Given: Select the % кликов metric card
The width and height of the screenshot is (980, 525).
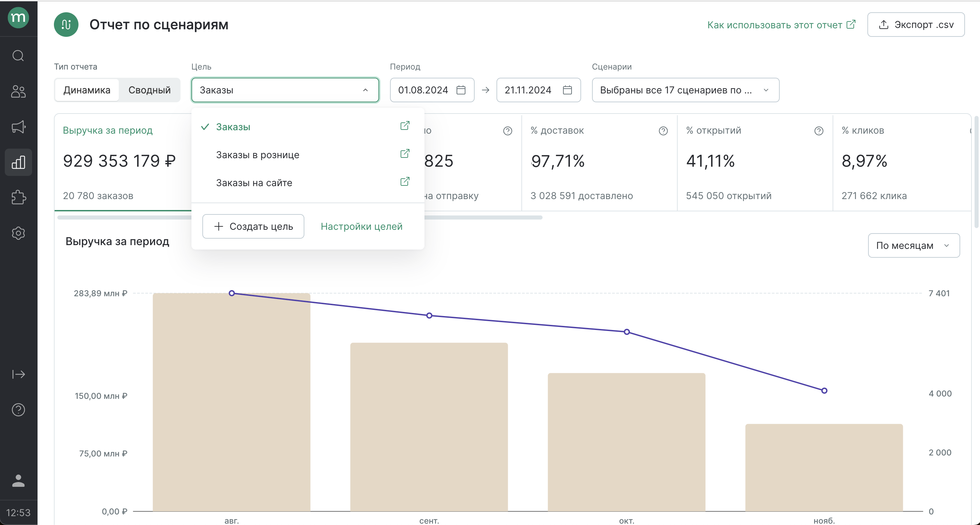Looking at the screenshot, I should (902, 163).
